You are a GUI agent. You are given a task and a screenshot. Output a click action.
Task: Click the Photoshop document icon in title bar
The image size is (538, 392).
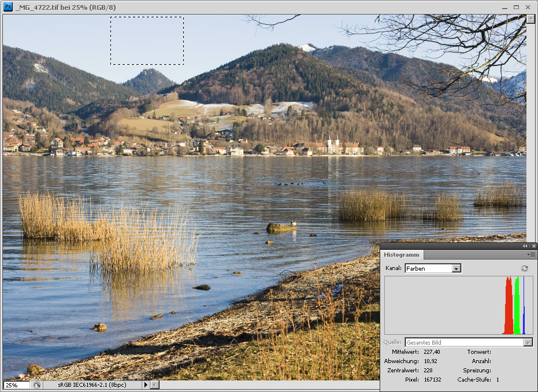[8, 6]
